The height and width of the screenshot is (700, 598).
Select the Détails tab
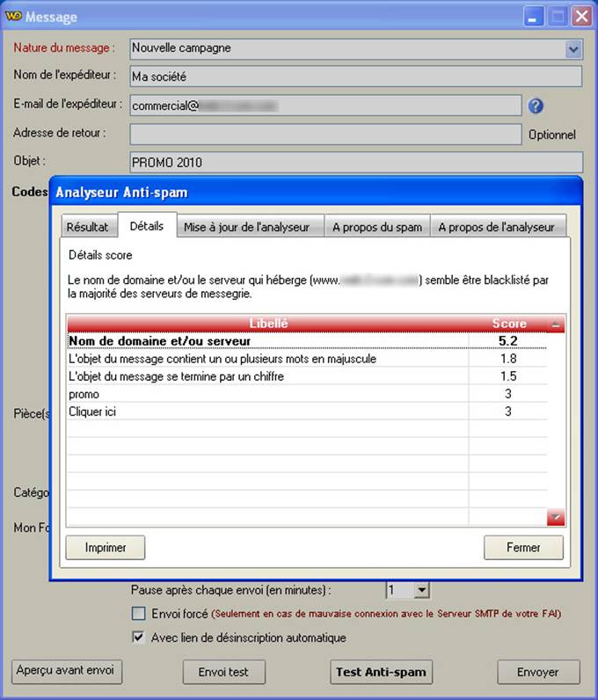coord(147,225)
